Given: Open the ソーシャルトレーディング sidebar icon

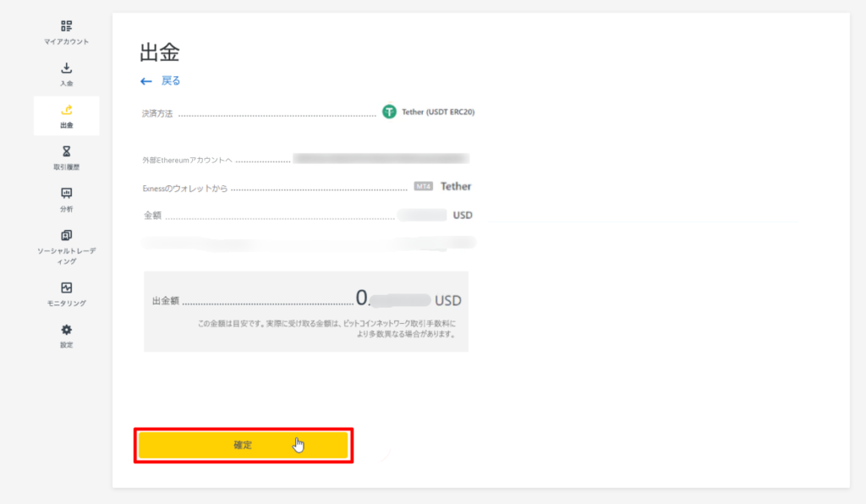Looking at the screenshot, I should tap(66, 235).
